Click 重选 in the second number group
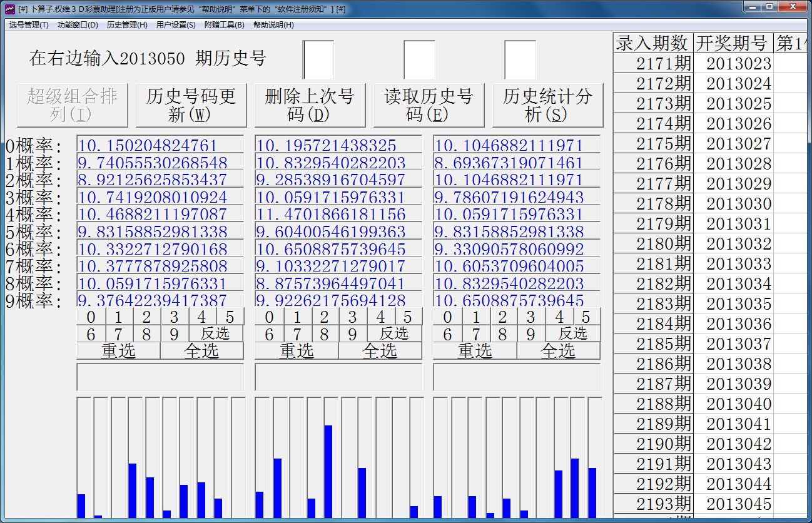812x523 pixels. point(297,350)
